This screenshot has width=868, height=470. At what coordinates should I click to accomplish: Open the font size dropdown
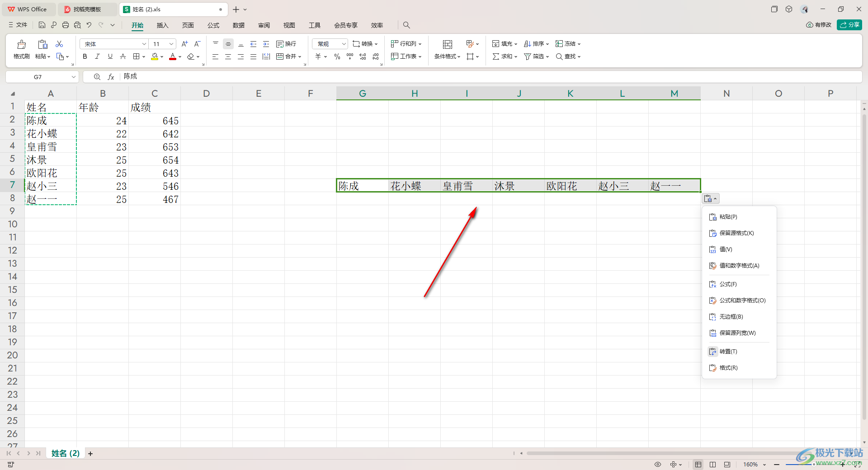171,44
